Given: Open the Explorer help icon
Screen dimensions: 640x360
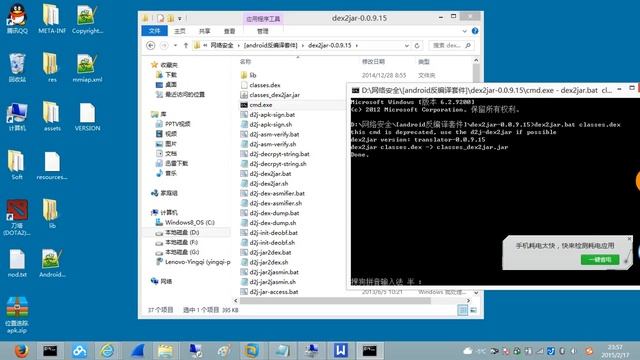Looking at the screenshot, I should tap(475, 31).
